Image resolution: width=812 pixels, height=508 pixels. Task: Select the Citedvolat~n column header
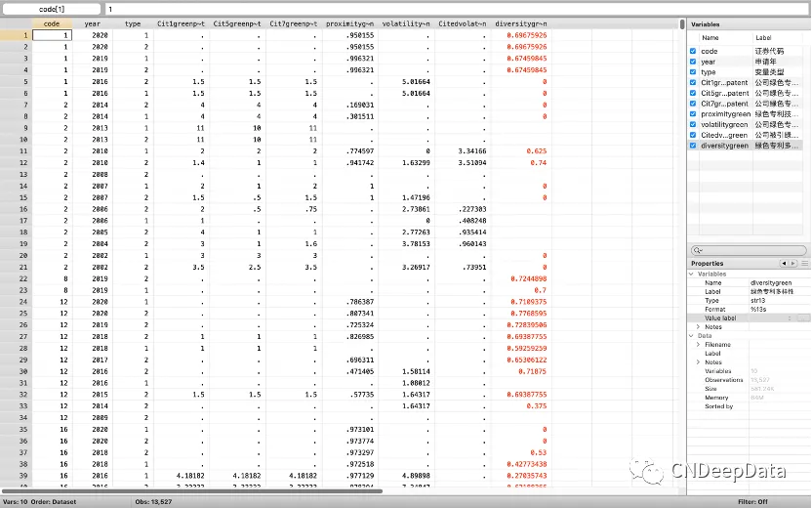tap(462, 23)
